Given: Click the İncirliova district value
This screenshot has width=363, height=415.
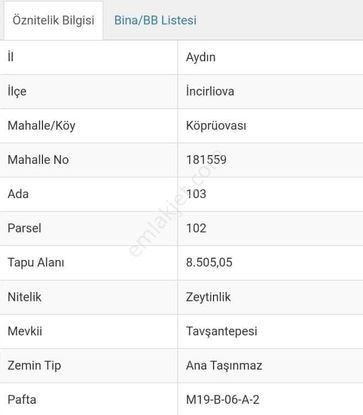Looking at the screenshot, I should click(x=210, y=91).
